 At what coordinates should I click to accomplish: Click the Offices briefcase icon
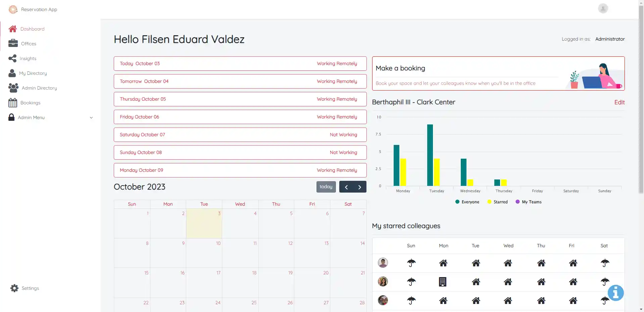coord(13,43)
